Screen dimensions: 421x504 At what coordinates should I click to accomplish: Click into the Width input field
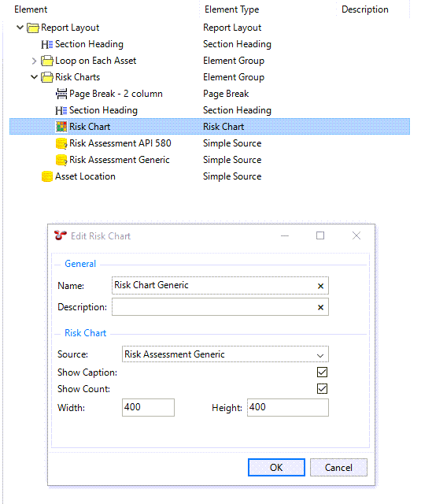[x=148, y=407]
